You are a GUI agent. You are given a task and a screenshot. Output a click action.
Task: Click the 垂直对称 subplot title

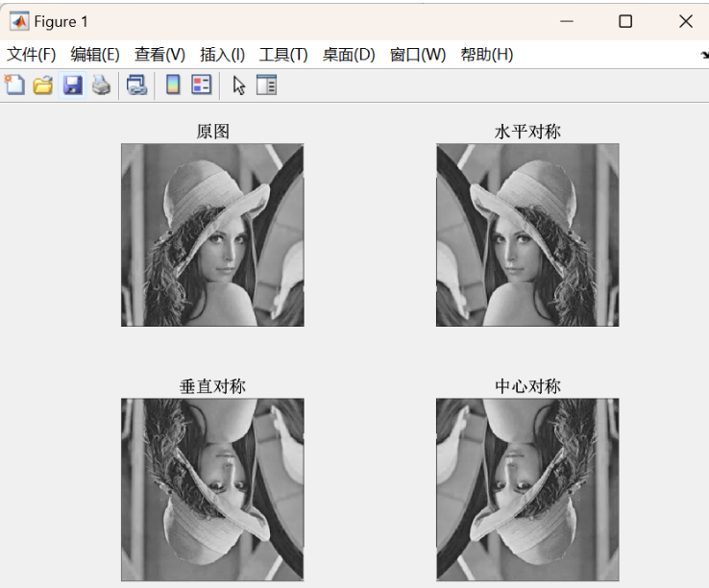tap(212, 386)
